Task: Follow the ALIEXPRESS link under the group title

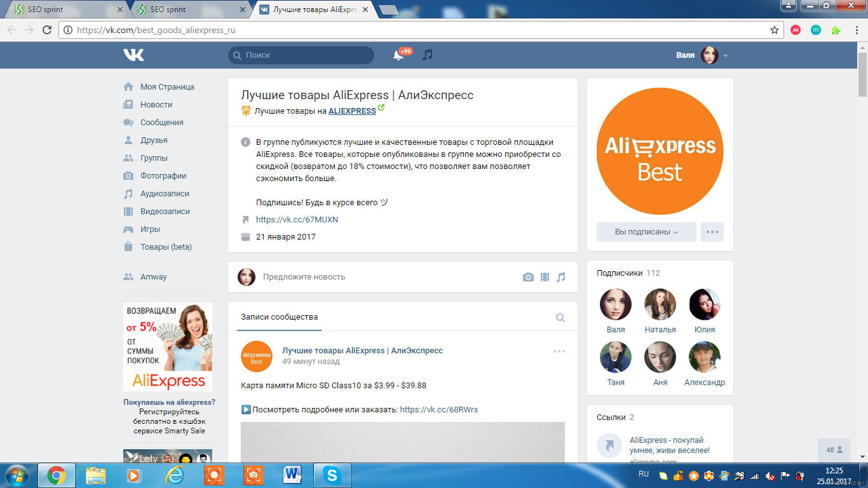Action: tap(352, 111)
